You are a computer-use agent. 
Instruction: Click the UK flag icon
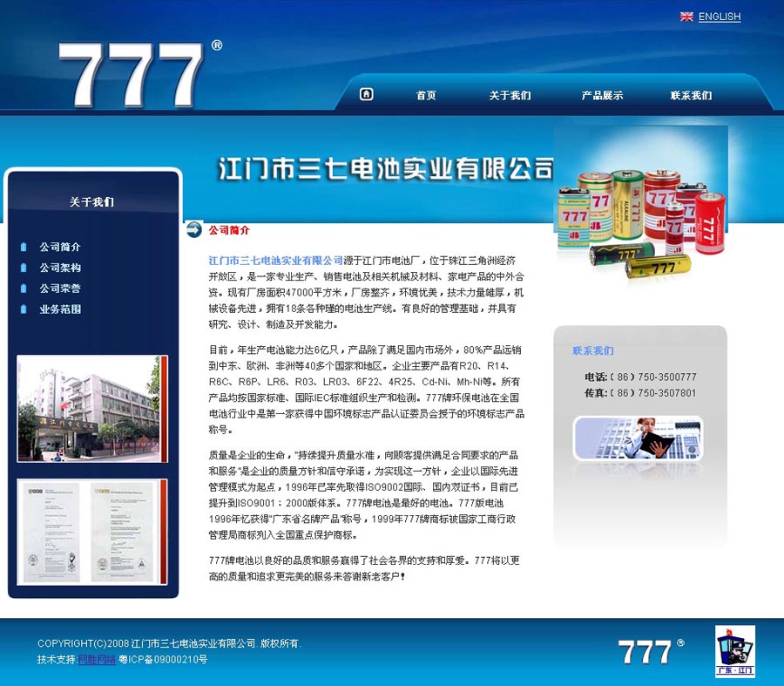[x=686, y=17]
